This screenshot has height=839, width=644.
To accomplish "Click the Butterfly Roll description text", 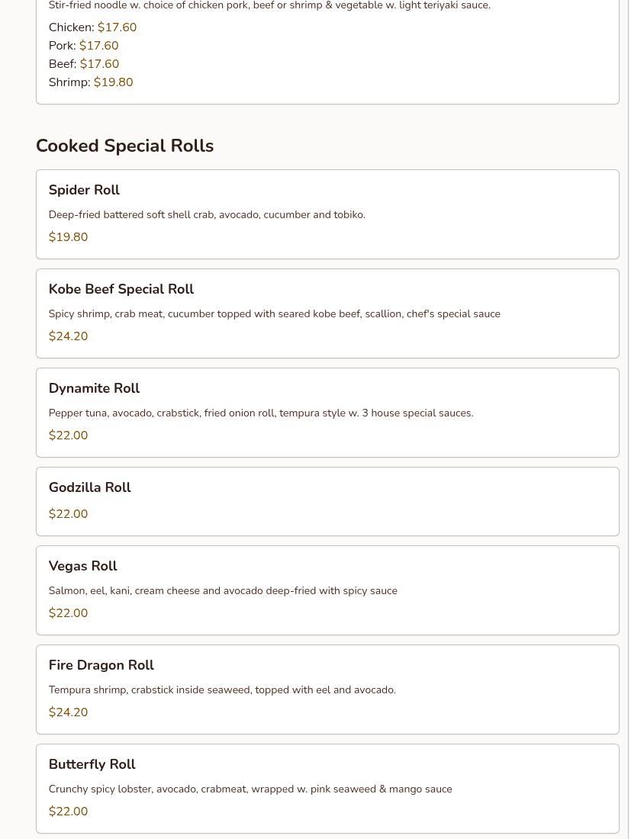I will point(250,789).
